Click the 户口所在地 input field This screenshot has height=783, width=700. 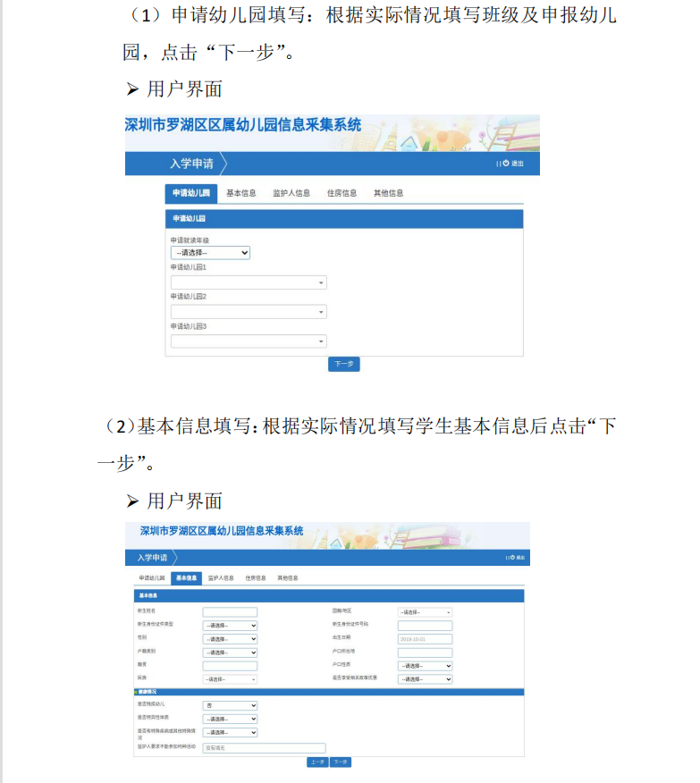tap(426, 652)
